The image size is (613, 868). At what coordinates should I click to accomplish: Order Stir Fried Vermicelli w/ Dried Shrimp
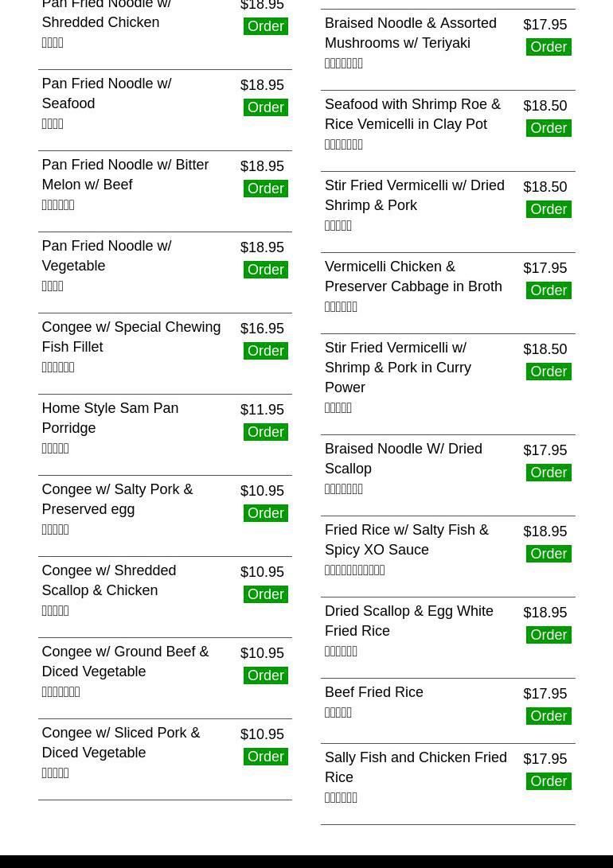click(549, 209)
